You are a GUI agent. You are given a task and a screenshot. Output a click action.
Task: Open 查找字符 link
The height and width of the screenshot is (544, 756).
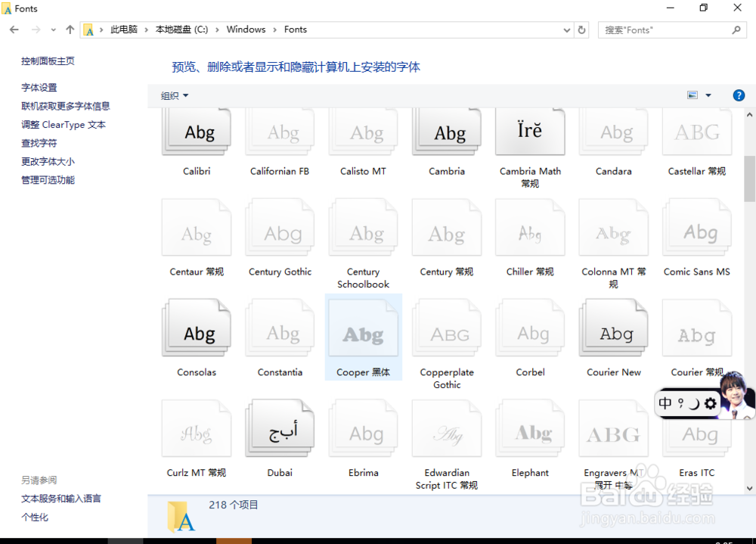coord(39,143)
